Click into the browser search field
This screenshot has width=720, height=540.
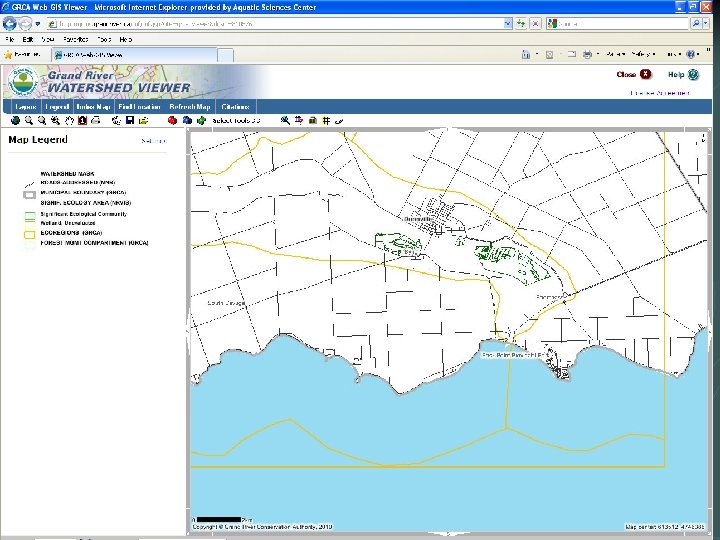click(x=620, y=23)
